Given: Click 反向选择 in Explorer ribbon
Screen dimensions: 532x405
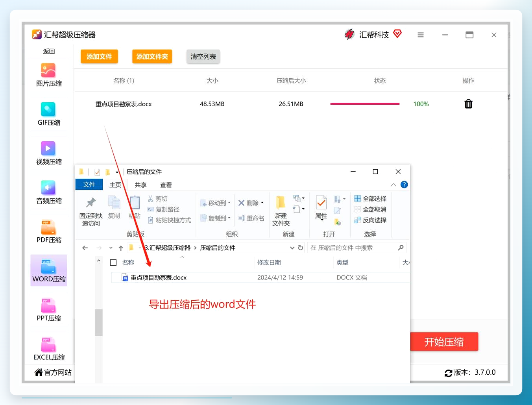Looking at the screenshot, I should point(370,220).
